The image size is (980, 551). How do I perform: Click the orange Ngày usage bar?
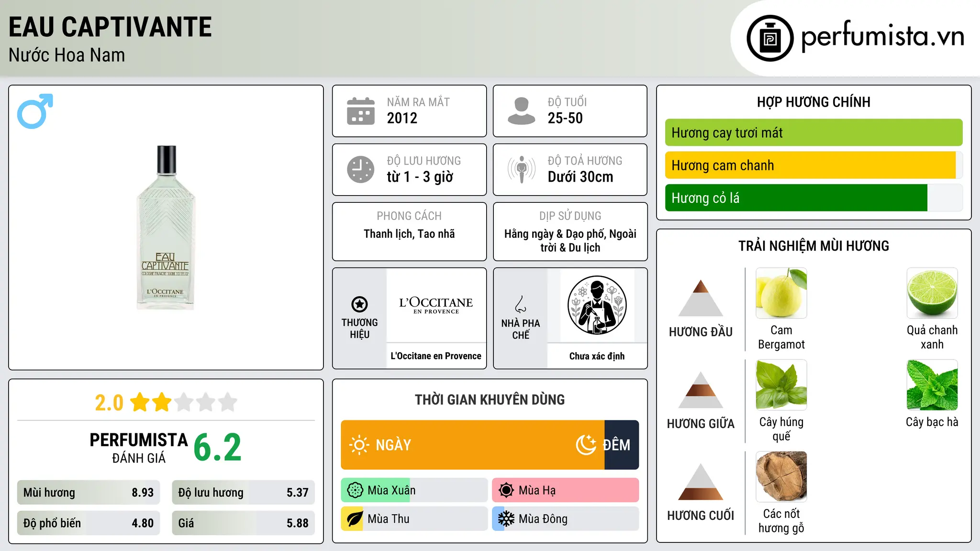473,445
